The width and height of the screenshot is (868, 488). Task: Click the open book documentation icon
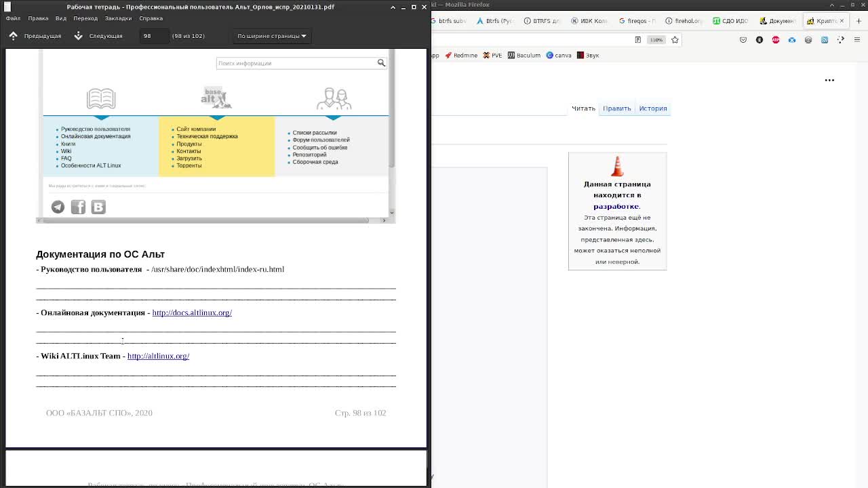[x=101, y=99]
